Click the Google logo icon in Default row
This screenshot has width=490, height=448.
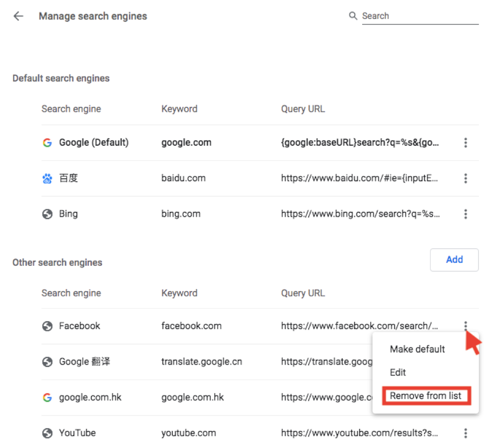tap(47, 143)
